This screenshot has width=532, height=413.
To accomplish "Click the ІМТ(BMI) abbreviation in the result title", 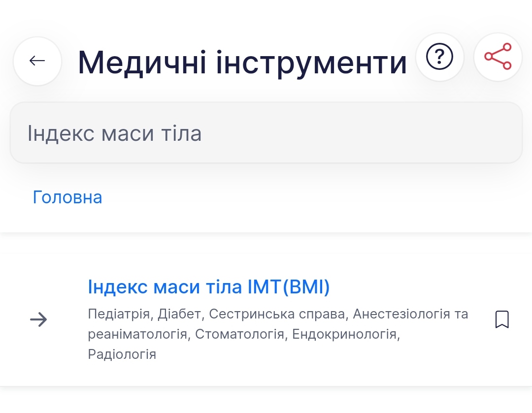I will [x=289, y=287].
